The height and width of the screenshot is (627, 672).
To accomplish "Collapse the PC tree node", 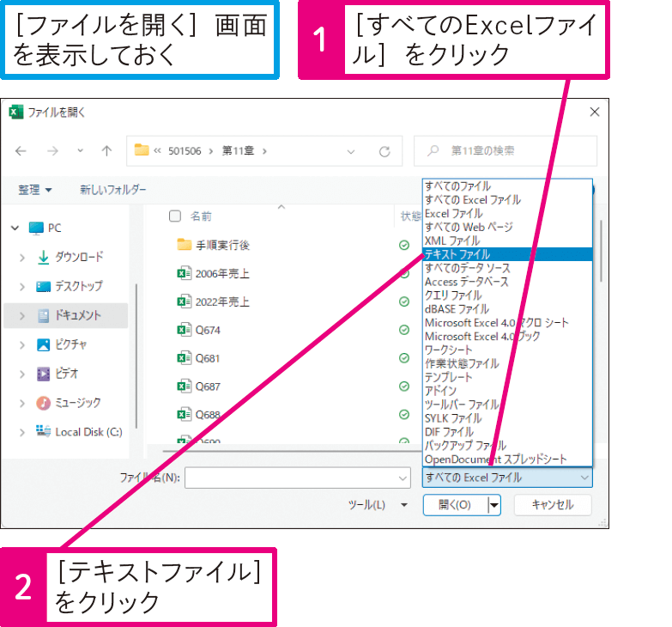I will point(15,228).
